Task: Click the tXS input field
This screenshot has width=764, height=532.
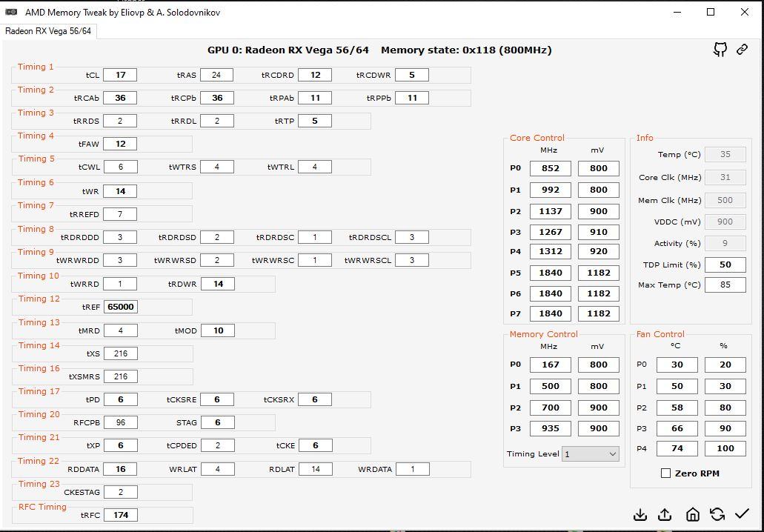Action: click(x=120, y=353)
